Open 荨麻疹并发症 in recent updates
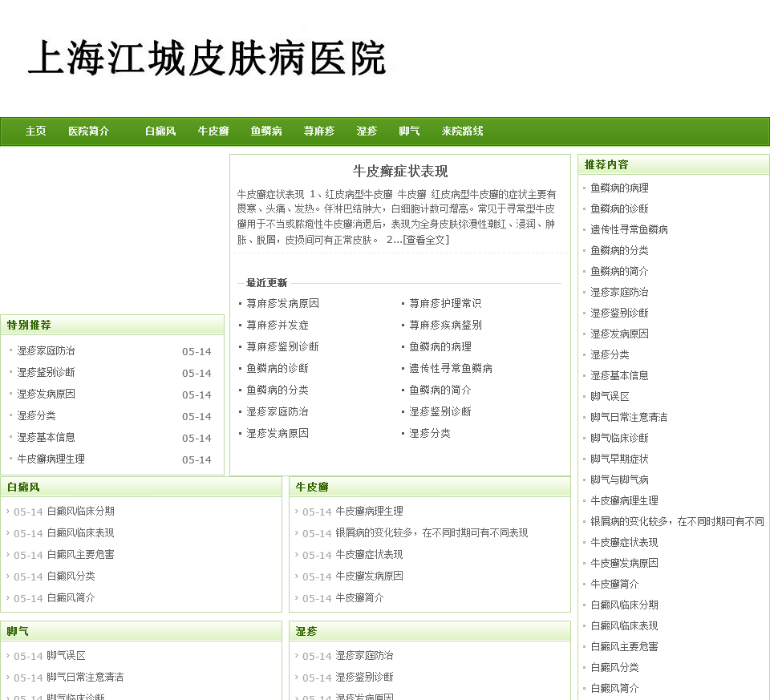Screen dimensions: 770x700 click(x=278, y=325)
